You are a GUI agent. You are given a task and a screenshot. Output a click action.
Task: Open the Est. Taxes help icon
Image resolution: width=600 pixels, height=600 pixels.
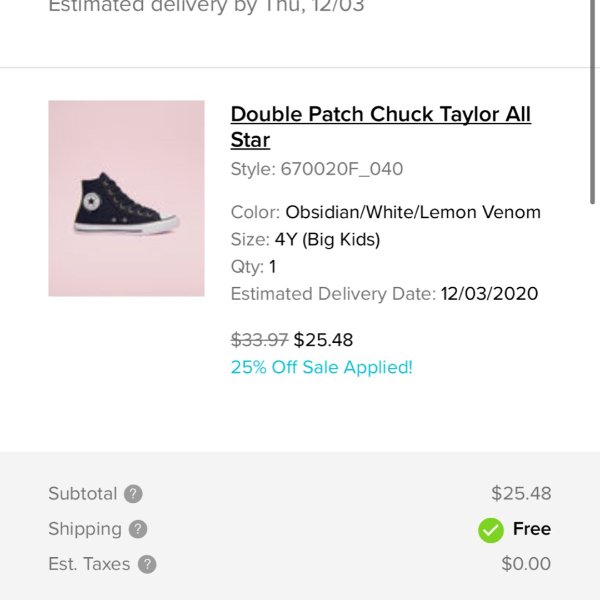point(147,564)
